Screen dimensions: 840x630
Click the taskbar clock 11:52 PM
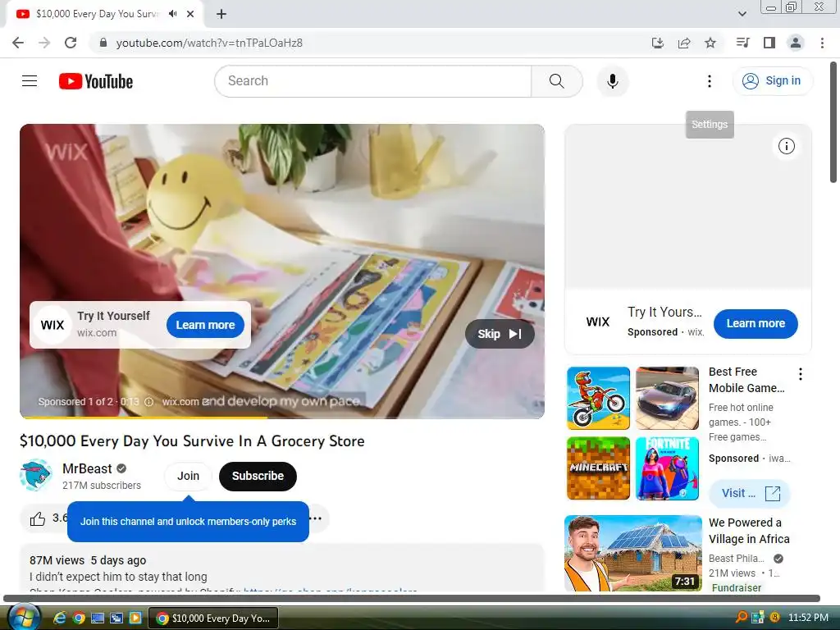click(x=808, y=618)
